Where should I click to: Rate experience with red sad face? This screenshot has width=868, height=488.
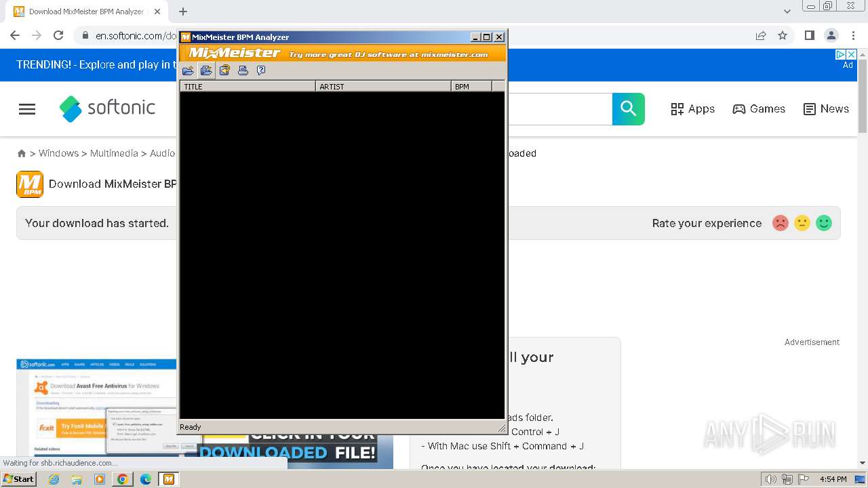(x=781, y=223)
